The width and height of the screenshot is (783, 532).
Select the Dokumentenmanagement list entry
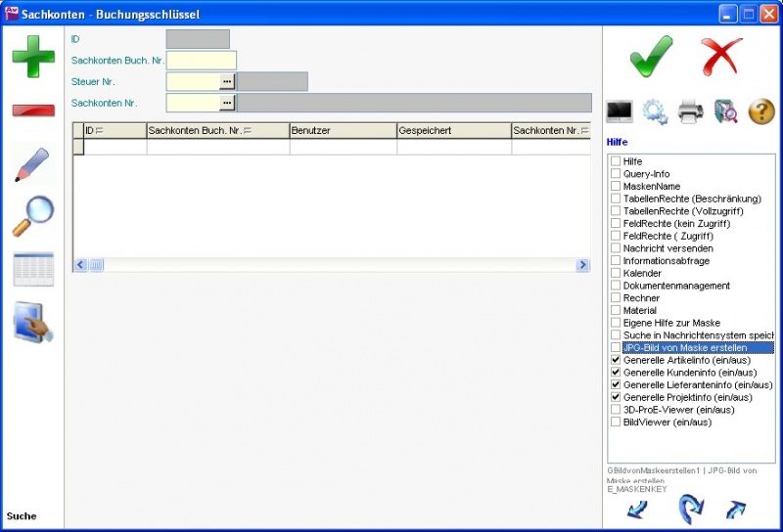click(x=675, y=286)
